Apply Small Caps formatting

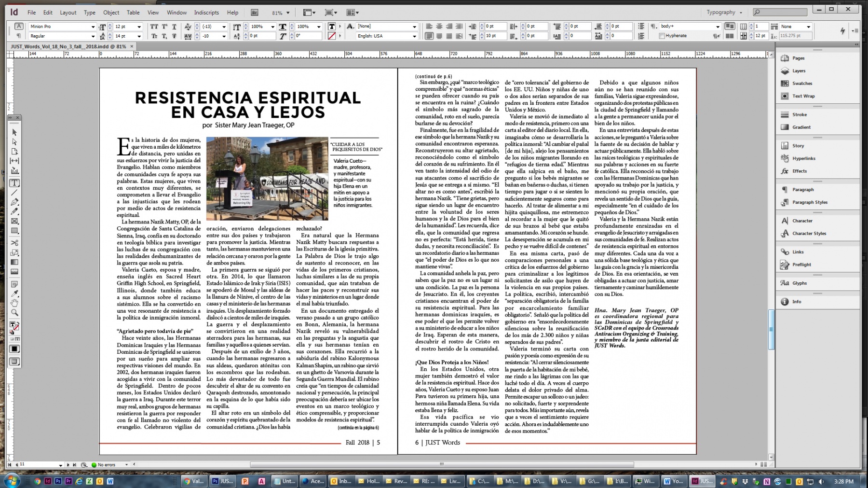tap(154, 36)
